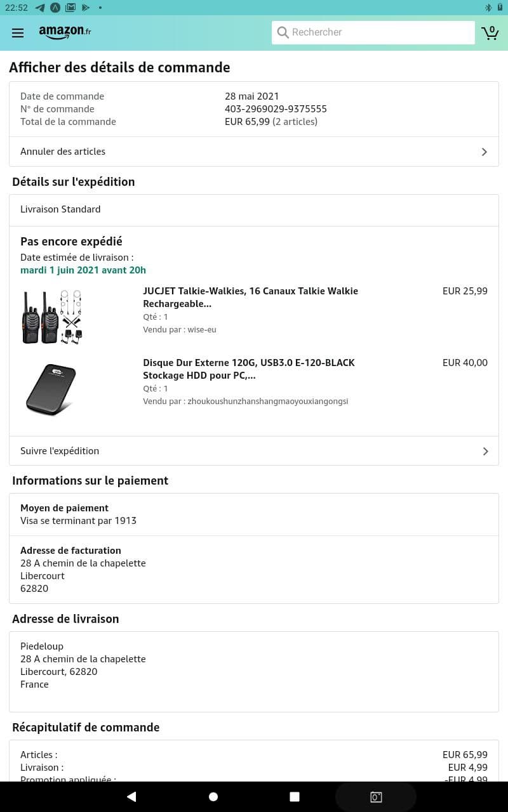The height and width of the screenshot is (812, 508).
Task: Expand the Suivre l'expédition chevron
Action: [485, 451]
